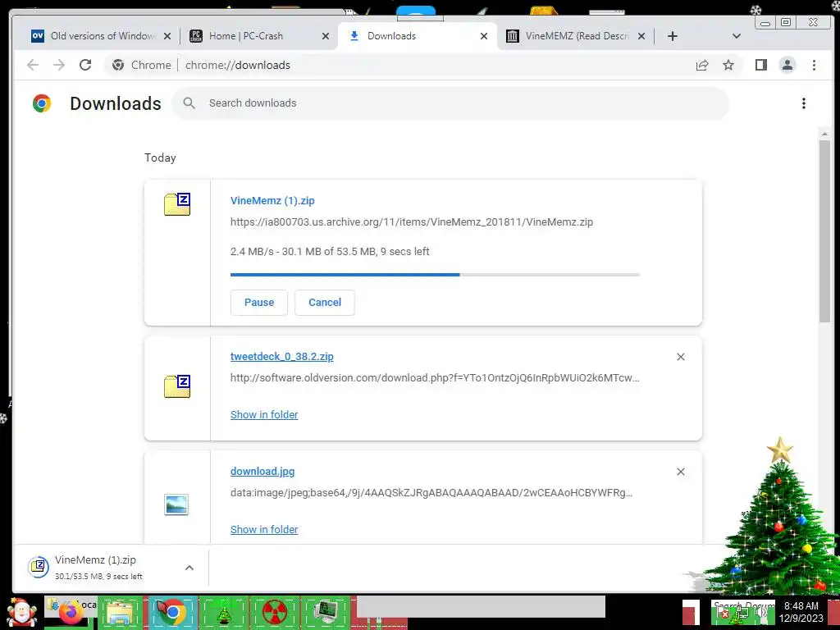
Task: Open the Christmas tree app on taskbar
Action: point(223,612)
